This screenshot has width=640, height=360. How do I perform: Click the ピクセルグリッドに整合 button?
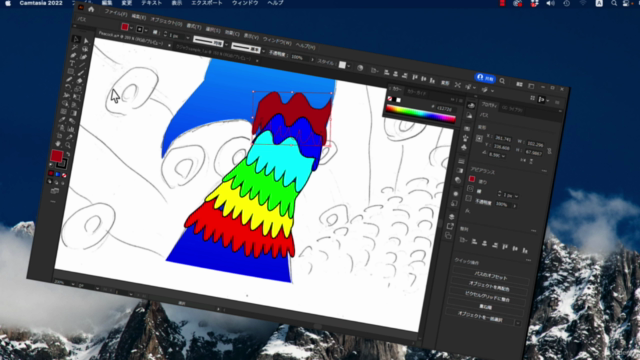(x=487, y=298)
